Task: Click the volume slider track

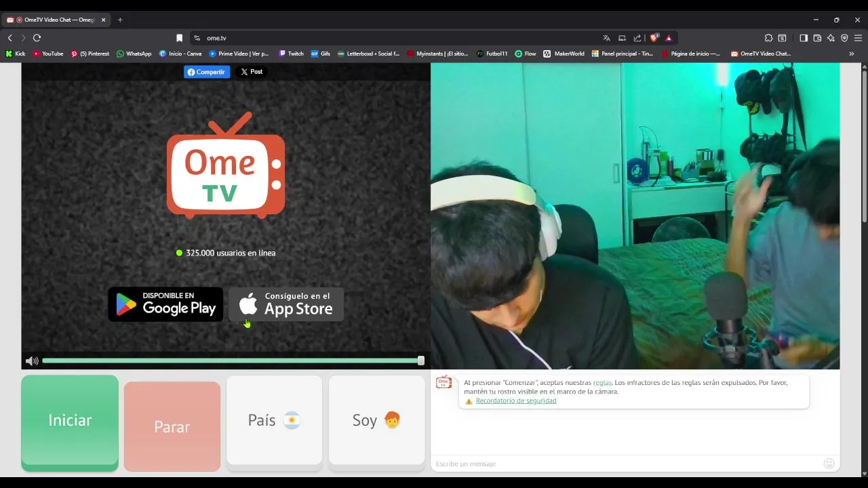Action: pos(231,361)
